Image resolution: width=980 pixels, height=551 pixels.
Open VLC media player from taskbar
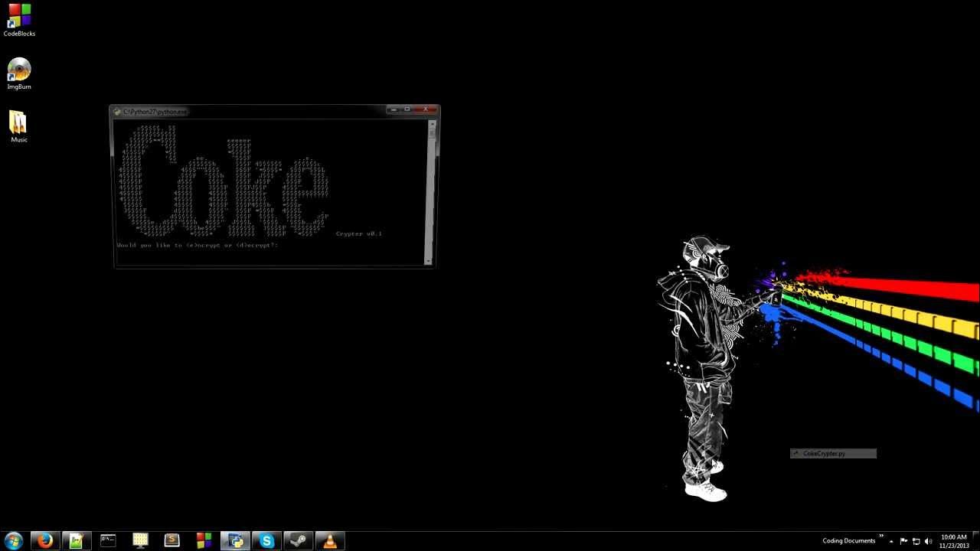pyautogui.click(x=330, y=540)
